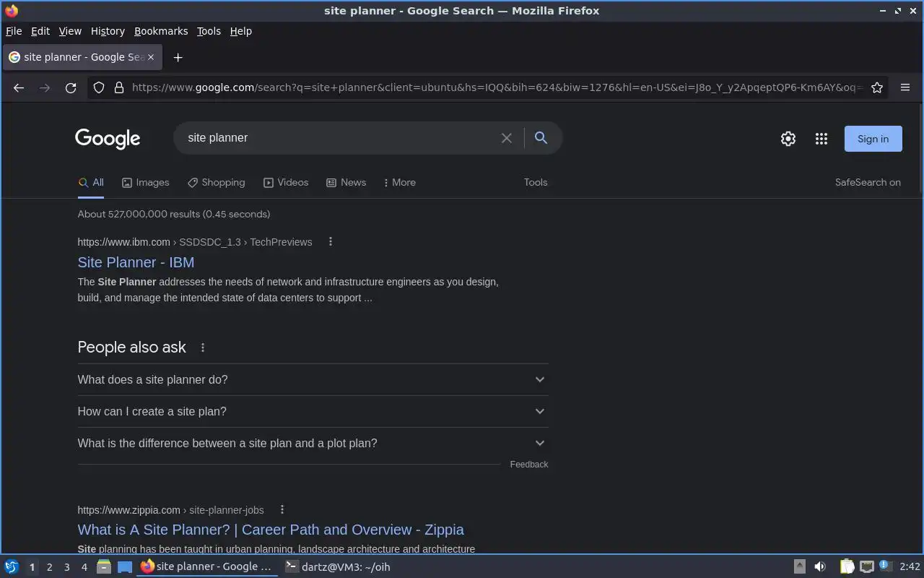This screenshot has width=924, height=578.
Task: Go to the Google logo homepage
Action: [108, 138]
